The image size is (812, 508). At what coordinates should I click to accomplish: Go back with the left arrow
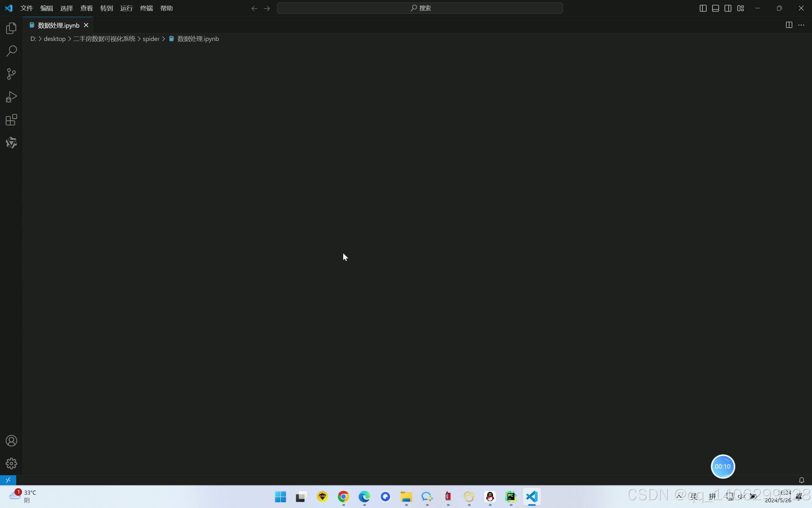pos(254,8)
